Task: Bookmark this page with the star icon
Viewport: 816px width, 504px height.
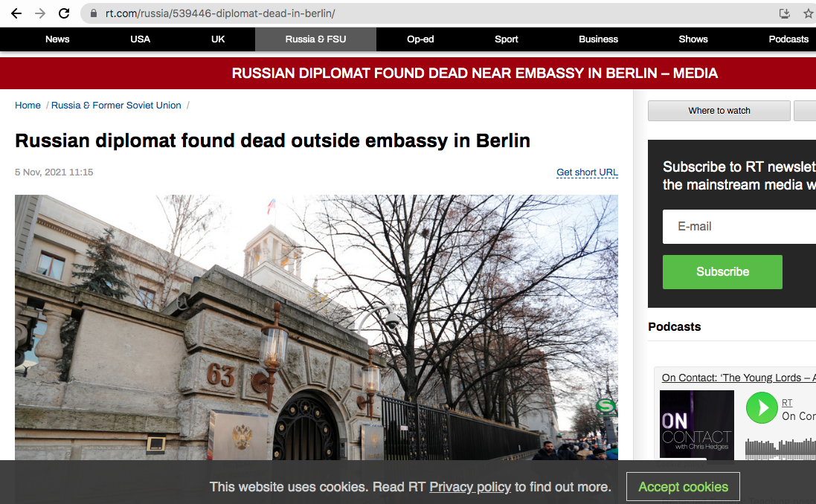Action: 809,13
